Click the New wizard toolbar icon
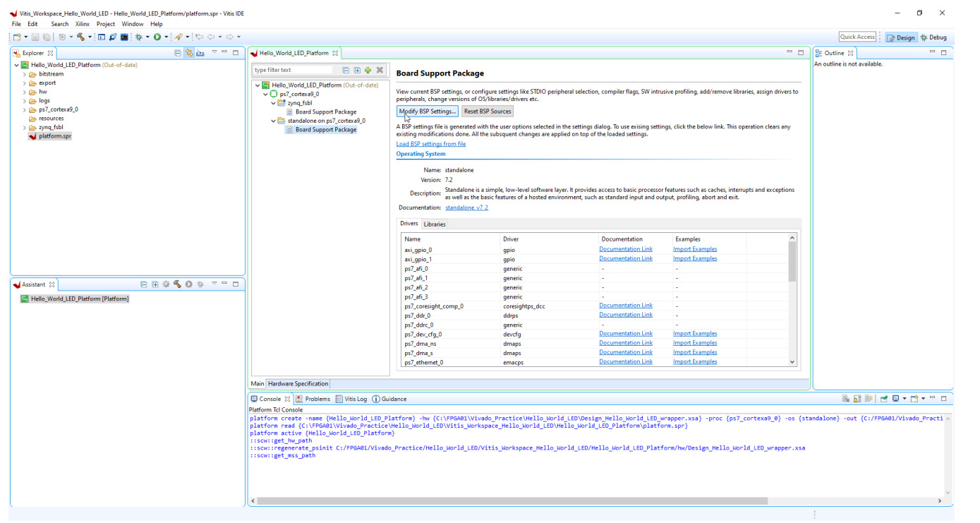The width and height of the screenshot is (980, 523). coord(17,37)
